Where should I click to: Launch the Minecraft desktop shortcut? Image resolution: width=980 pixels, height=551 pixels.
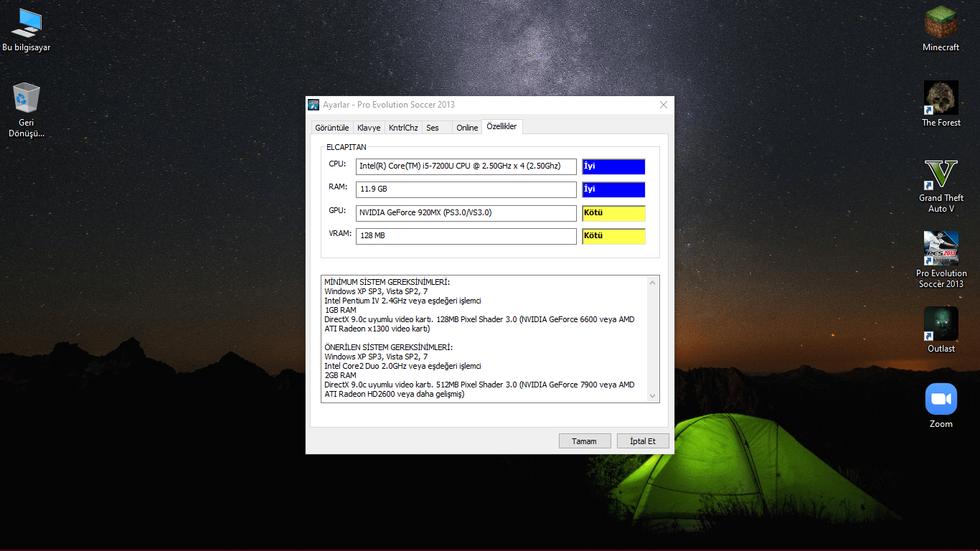point(941,29)
